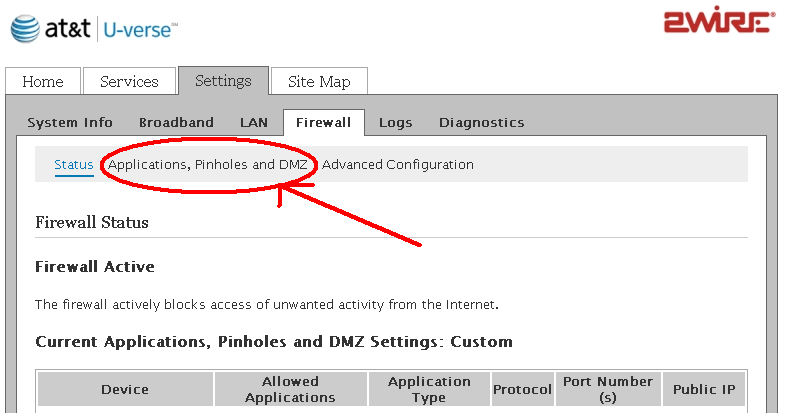
Task: Open the Logs sub-tab
Action: [395, 123]
